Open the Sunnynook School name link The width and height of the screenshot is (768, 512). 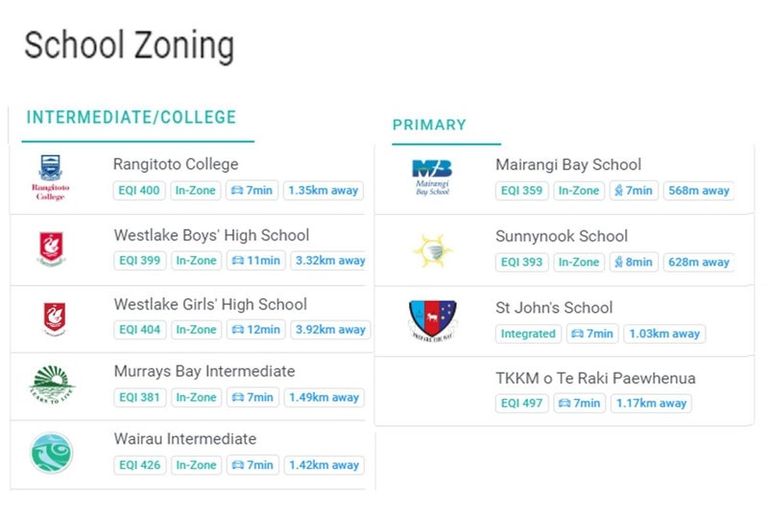tap(561, 237)
